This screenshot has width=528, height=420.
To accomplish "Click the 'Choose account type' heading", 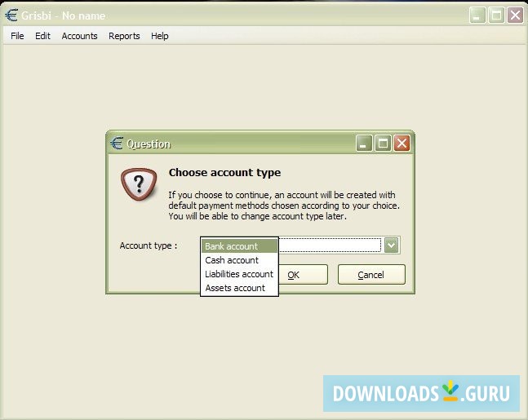I will pos(224,173).
